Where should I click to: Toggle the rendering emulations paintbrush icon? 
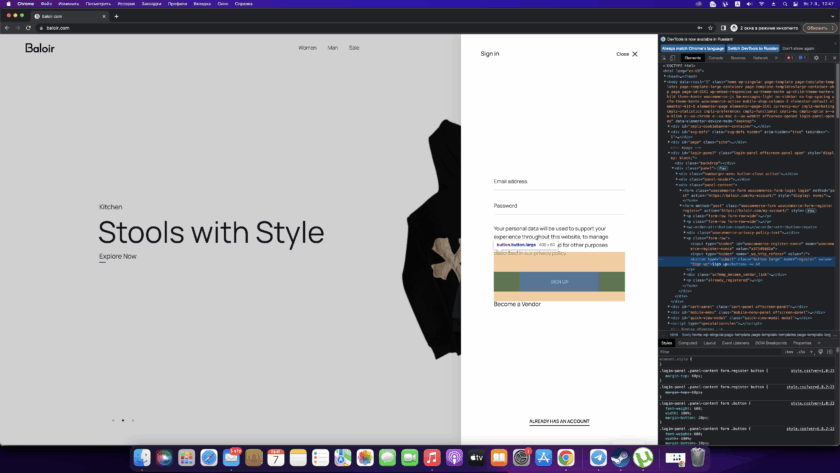coord(821,352)
